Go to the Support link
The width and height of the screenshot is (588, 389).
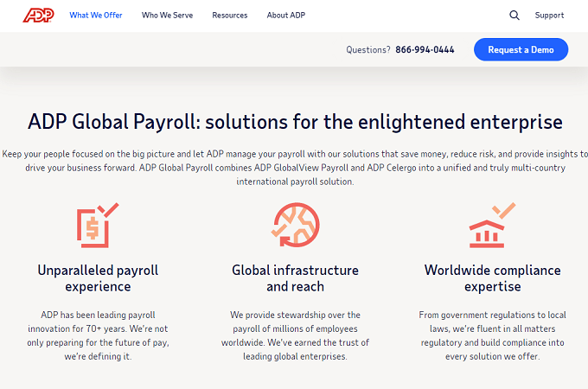[x=549, y=16]
